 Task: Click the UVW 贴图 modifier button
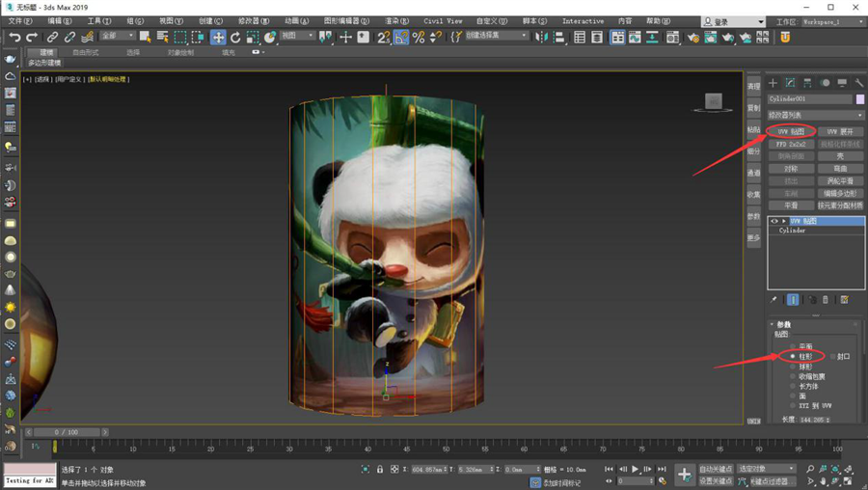[791, 132]
